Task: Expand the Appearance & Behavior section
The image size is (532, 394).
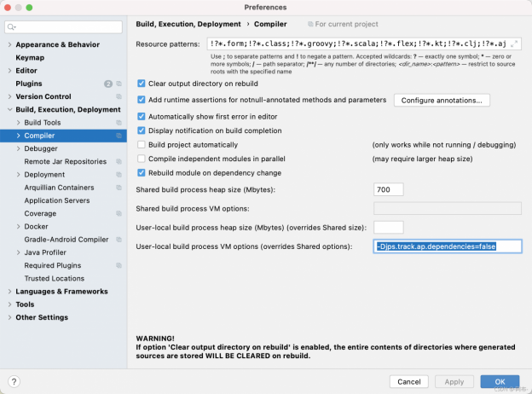Action: click(9, 44)
